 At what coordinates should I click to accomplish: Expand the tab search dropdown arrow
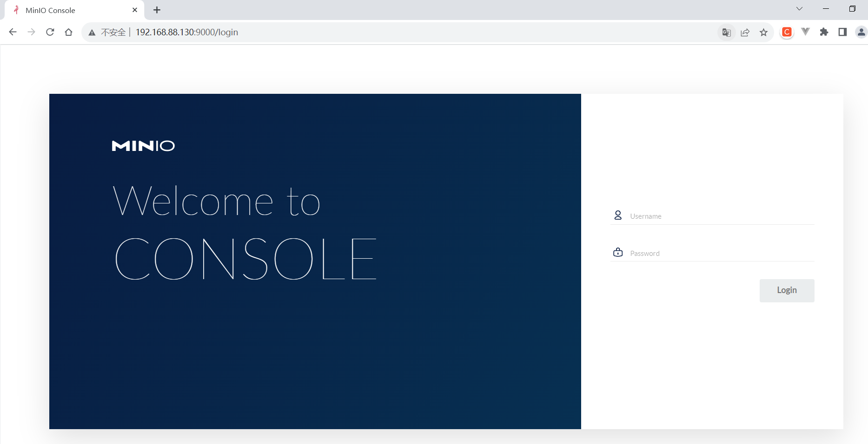(x=799, y=9)
